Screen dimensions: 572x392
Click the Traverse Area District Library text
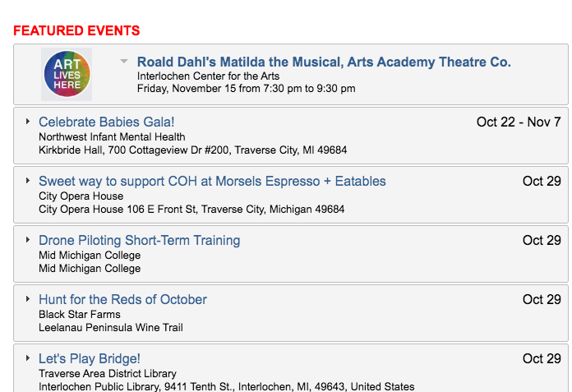108,373
